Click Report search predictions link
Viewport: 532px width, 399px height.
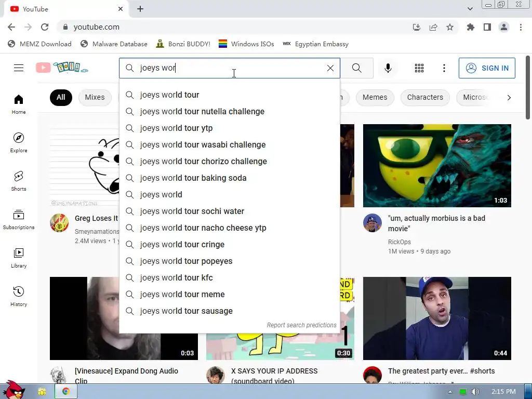301,325
